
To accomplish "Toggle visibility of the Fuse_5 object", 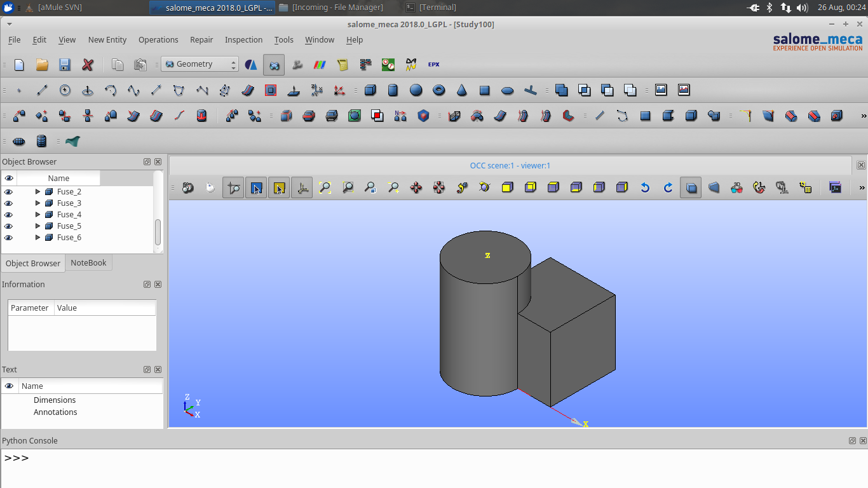I will 8,226.
